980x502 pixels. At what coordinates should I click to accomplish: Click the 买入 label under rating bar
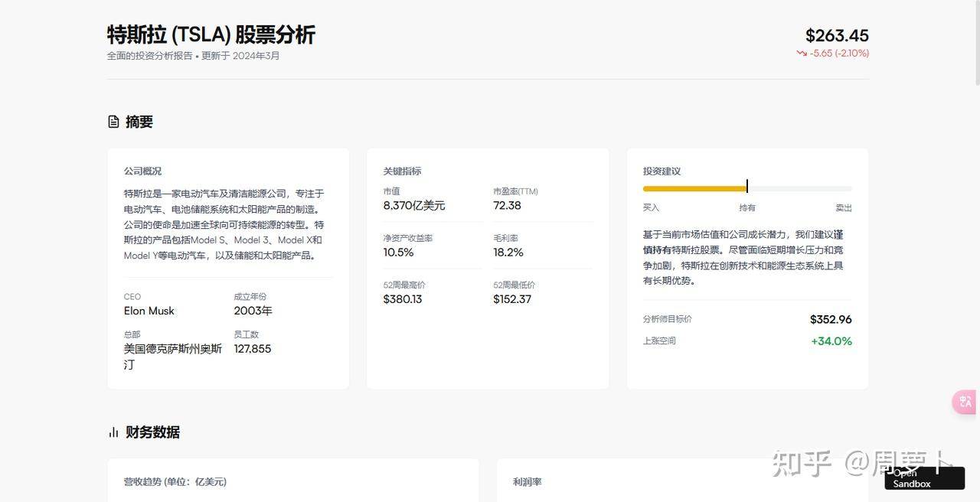[651, 208]
